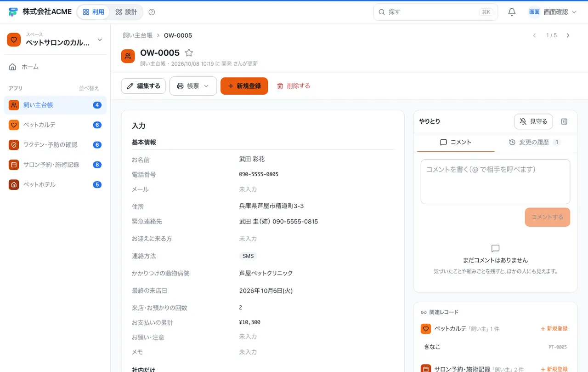Click the 飼い主台帳 sidebar icon
The height and width of the screenshot is (372, 588).
pyautogui.click(x=14, y=105)
